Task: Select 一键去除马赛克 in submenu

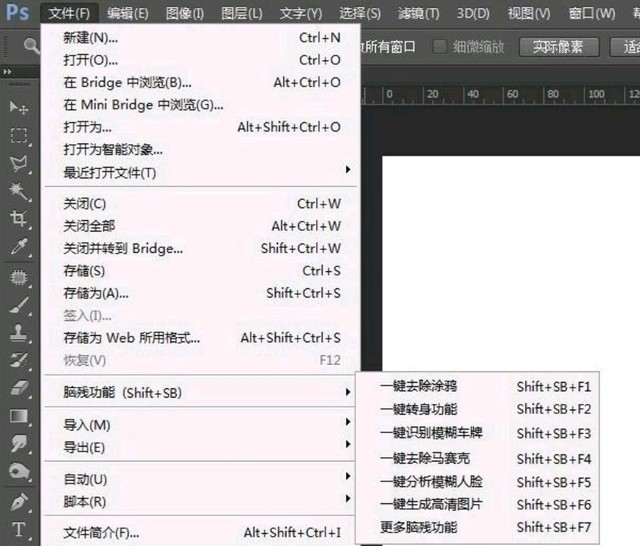Action: click(478, 459)
